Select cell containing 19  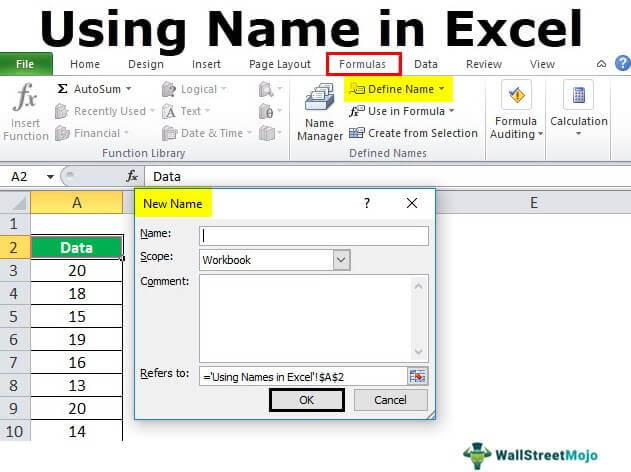(x=76, y=339)
